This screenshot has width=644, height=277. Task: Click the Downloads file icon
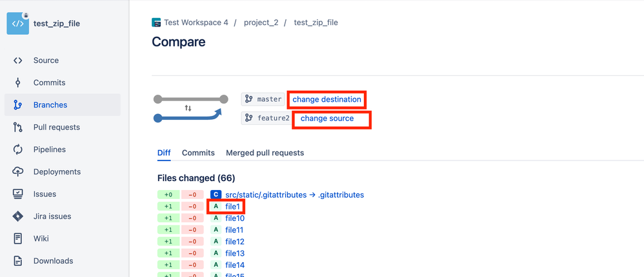click(17, 261)
